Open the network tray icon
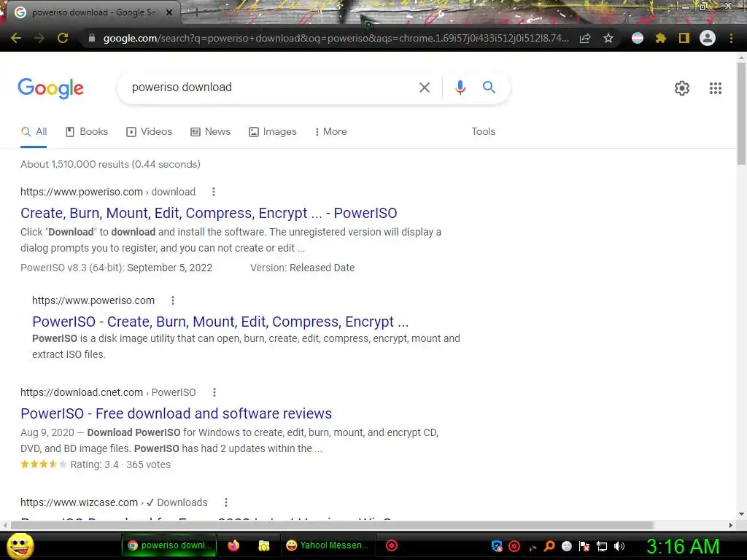This screenshot has width=747, height=560. pyautogui.click(x=602, y=546)
